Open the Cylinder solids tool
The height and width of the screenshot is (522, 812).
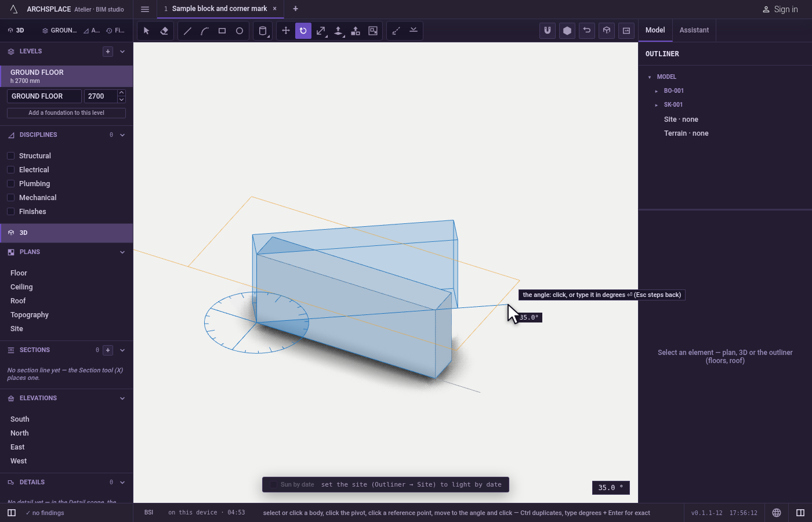point(263,31)
